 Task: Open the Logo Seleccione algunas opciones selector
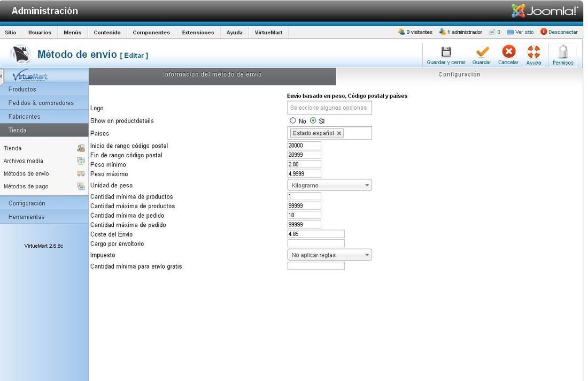click(x=329, y=108)
